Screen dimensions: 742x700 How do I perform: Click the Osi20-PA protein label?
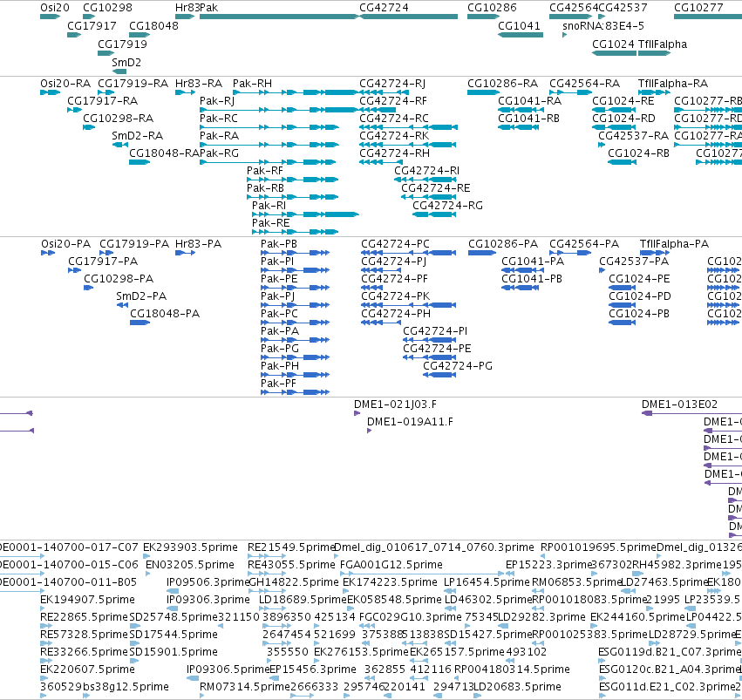[65, 243]
